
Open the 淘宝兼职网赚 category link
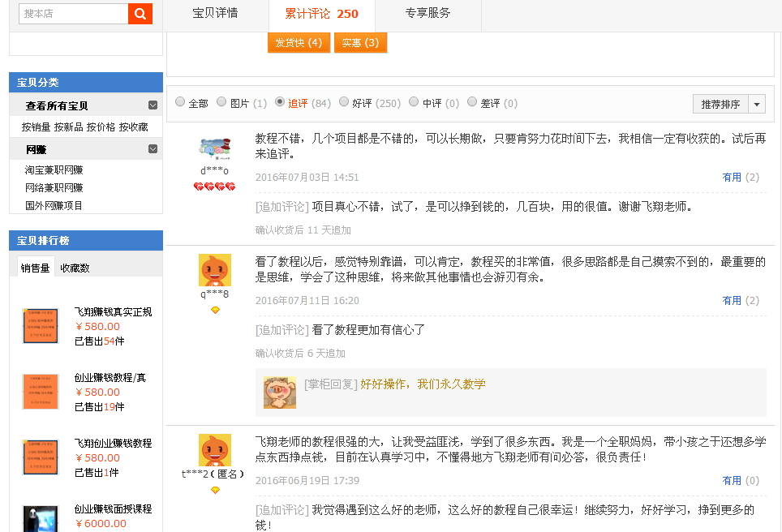[x=54, y=170]
